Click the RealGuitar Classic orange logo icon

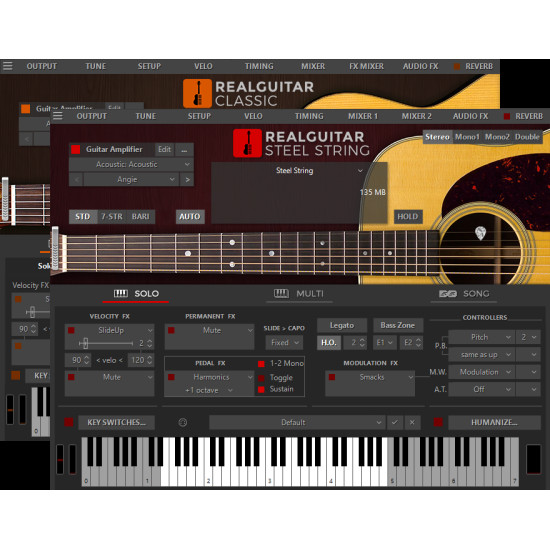tap(197, 93)
